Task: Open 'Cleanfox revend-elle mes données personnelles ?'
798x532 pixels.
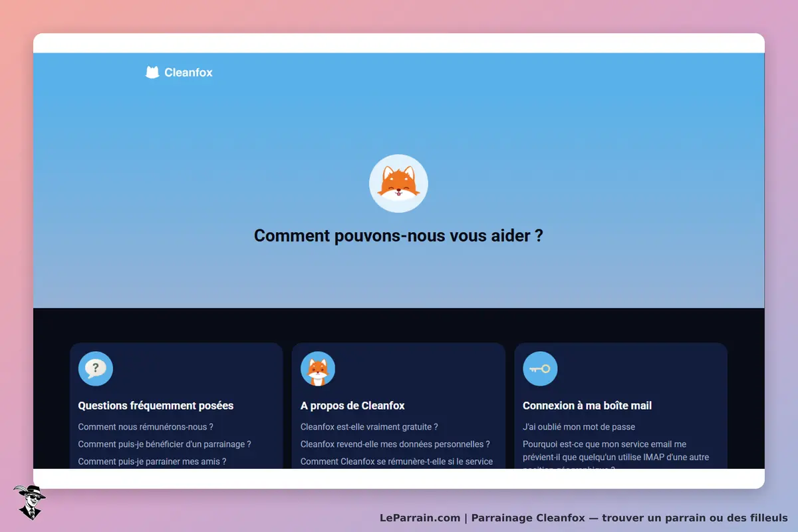Action: point(395,444)
